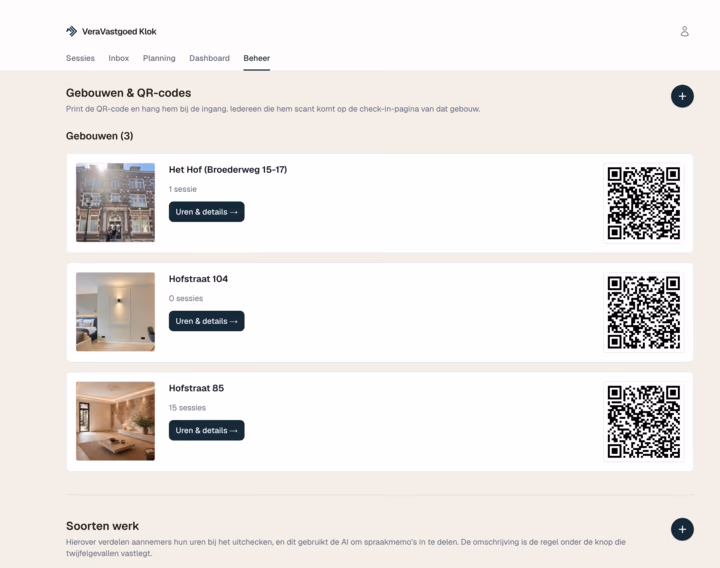Open Uren & details for Hofstraat 104

click(x=207, y=321)
